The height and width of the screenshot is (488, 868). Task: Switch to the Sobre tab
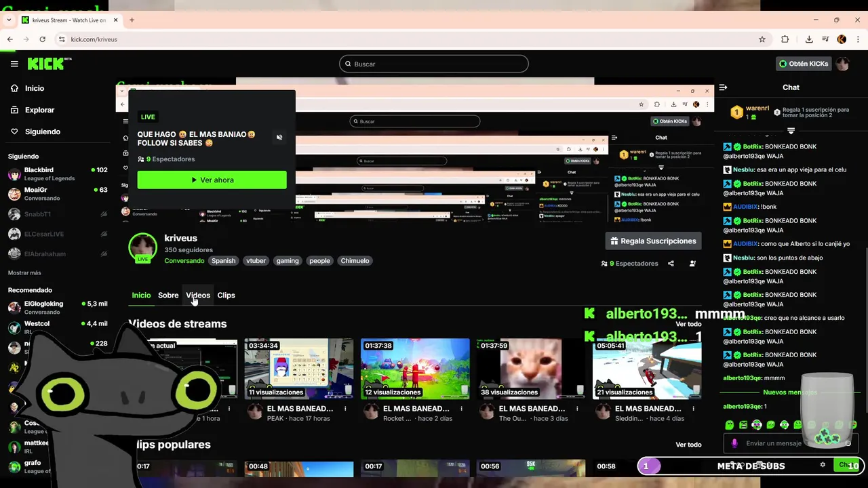[x=168, y=296]
